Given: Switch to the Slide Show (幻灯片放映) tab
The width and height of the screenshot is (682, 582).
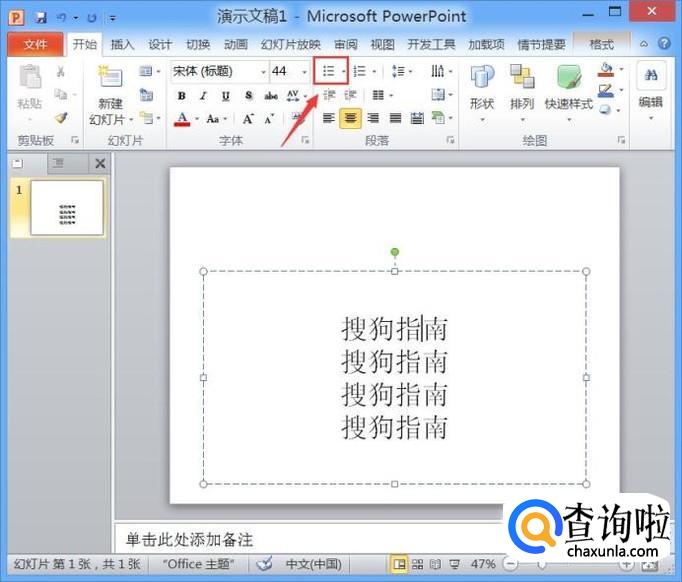Looking at the screenshot, I should tap(291, 44).
